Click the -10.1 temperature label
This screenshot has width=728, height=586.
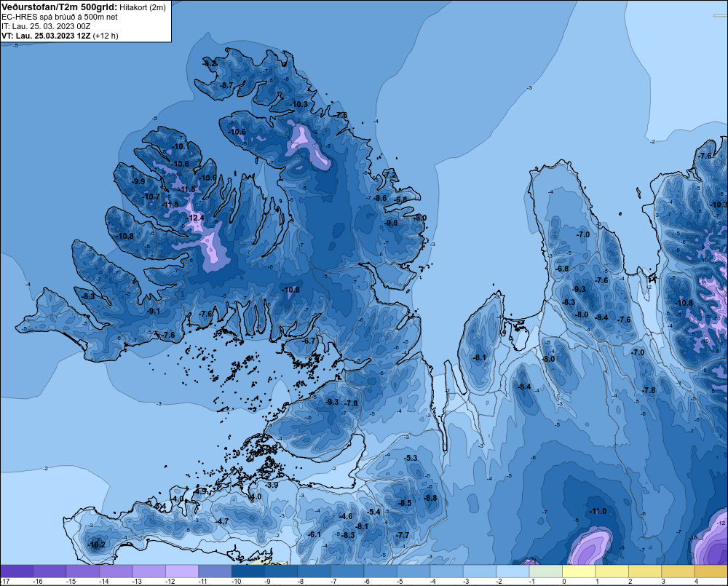pos(181,147)
